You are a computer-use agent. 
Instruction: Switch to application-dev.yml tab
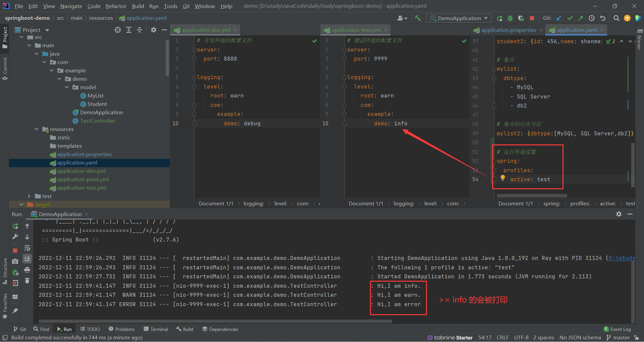point(206,30)
